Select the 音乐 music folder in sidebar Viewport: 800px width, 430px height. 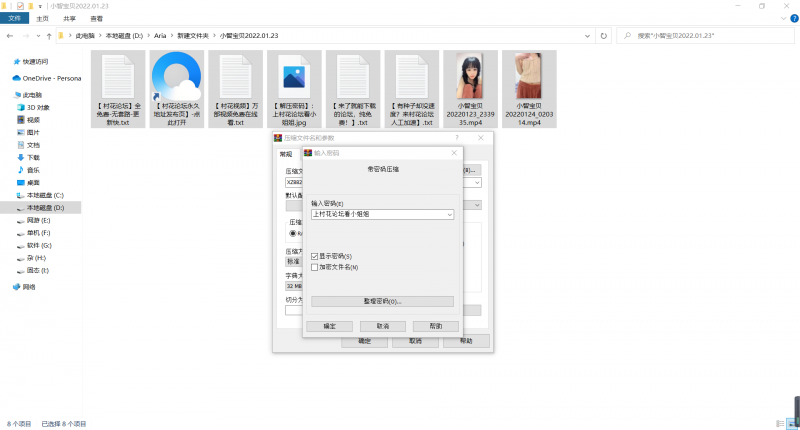(33, 170)
